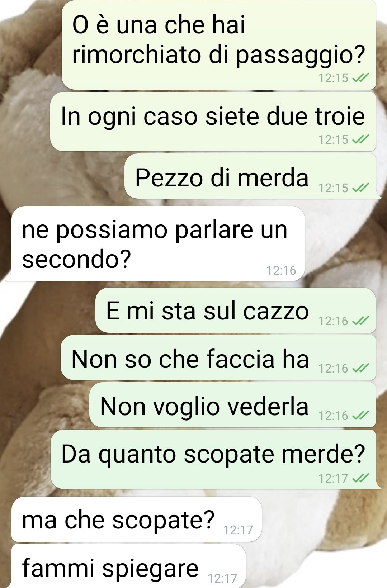Tap the 12:15 timestamp on 'Pezzo di merda'
Image resolution: width=387 pixels, height=588 pixels.
coord(333,188)
